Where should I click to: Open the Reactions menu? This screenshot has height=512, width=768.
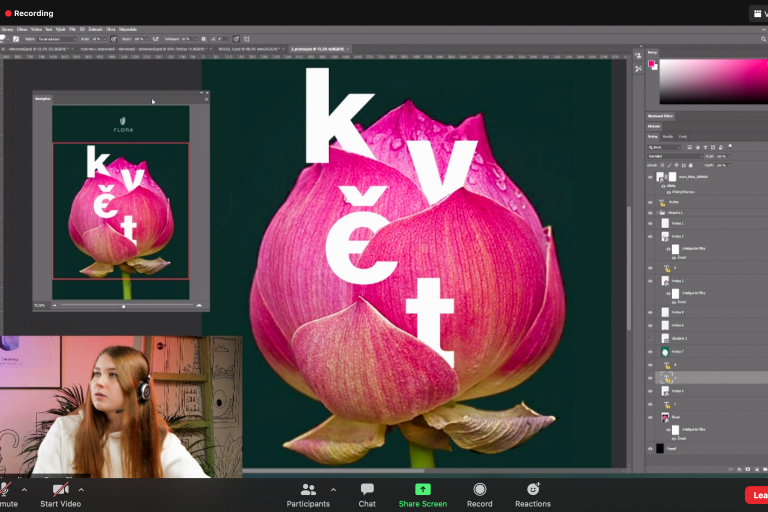[x=533, y=489]
